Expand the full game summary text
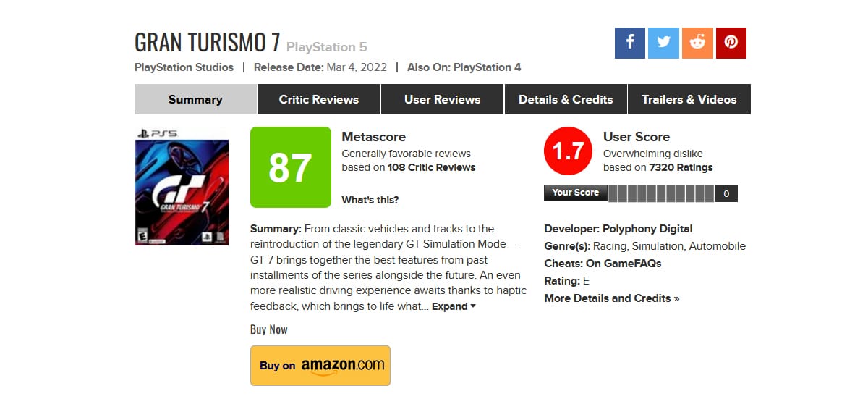The width and height of the screenshot is (868, 399). click(x=454, y=306)
